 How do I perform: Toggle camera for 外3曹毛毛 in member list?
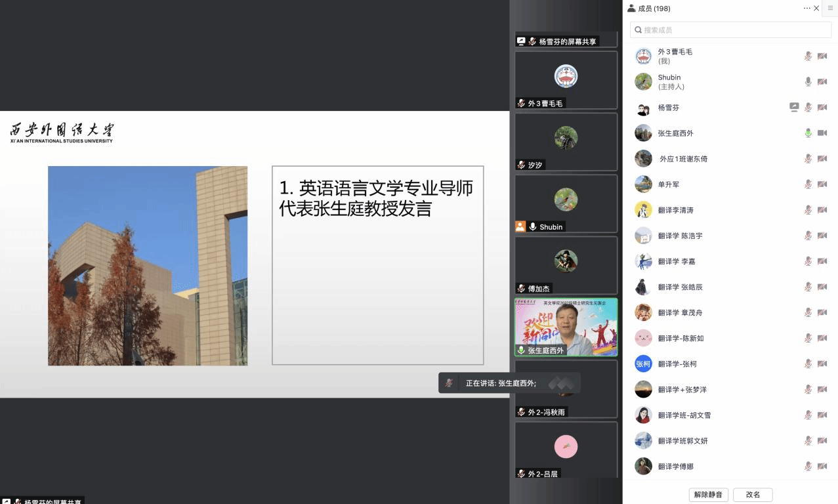pyautogui.click(x=822, y=56)
